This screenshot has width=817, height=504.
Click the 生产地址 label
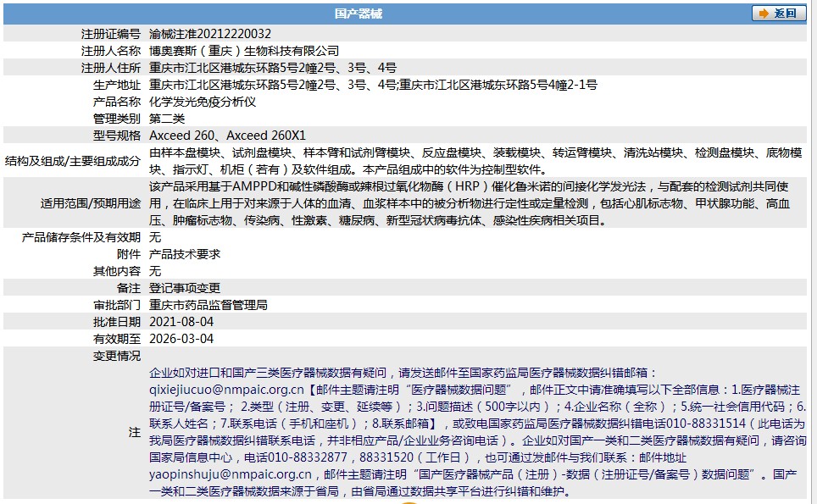[x=117, y=85]
